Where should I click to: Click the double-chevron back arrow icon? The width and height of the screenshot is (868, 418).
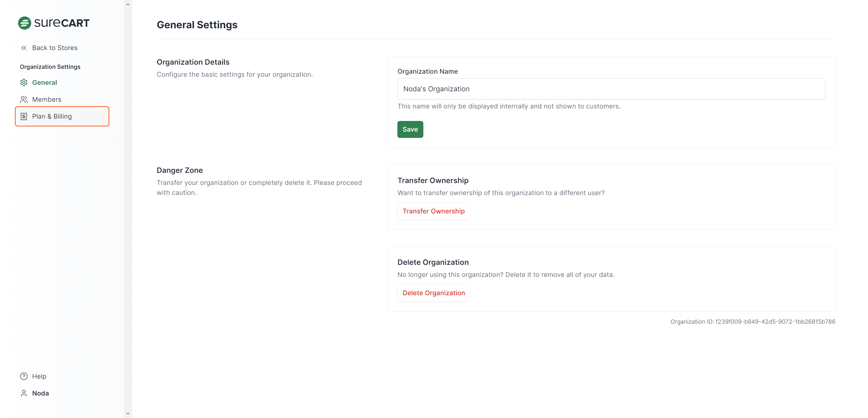click(x=24, y=48)
